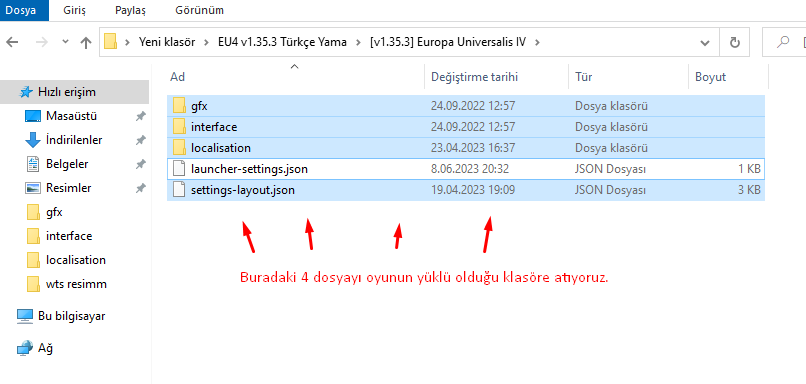Click date 23.04.2023 16:37 cell
Viewport: 806px width, 384px height.
coord(473,148)
